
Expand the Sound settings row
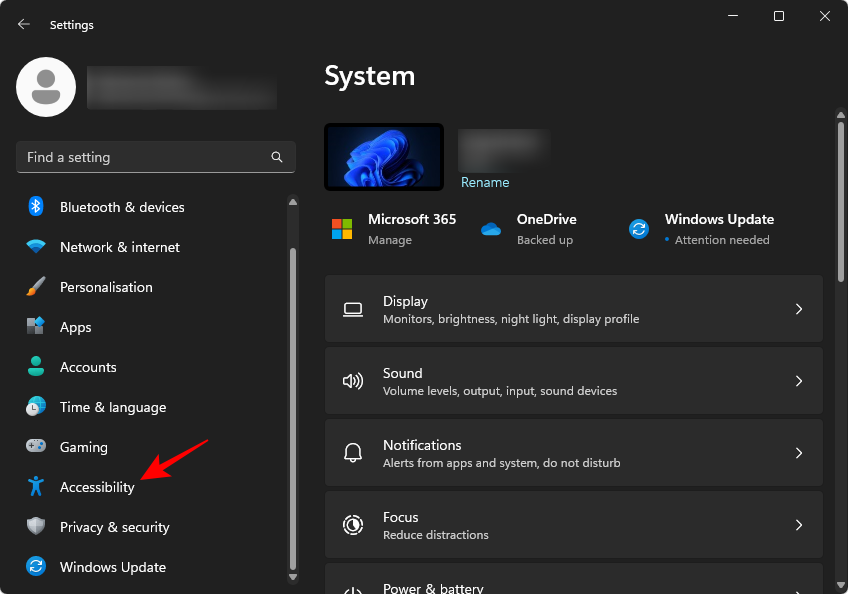(x=574, y=381)
